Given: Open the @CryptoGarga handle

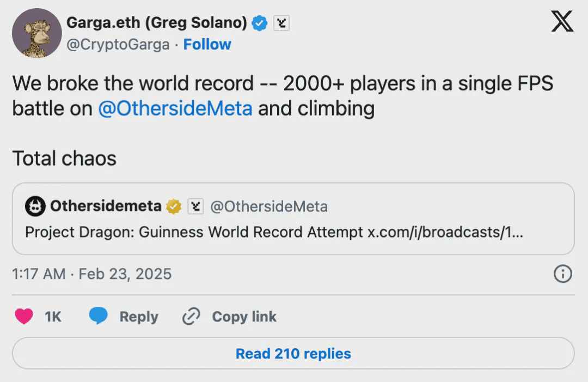Looking at the screenshot, I should pyautogui.click(x=118, y=44).
